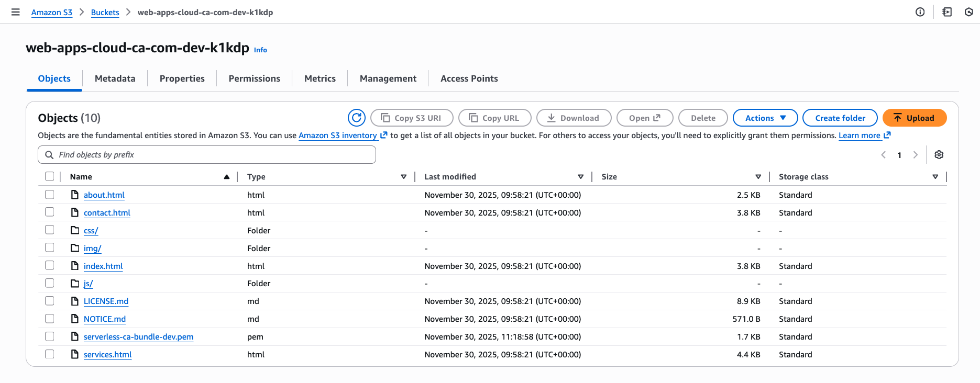Click the info circle icon in top bar
The height and width of the screenshot is (383, 980).
point(920,12)
